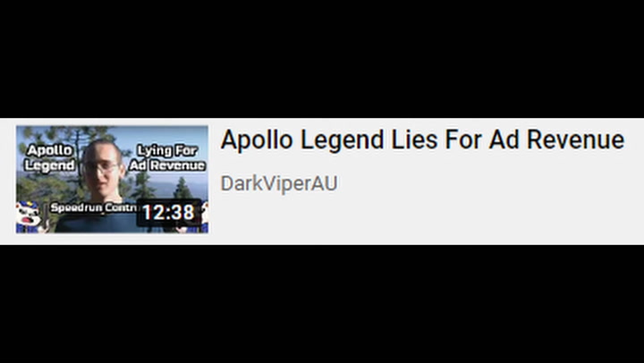Click the partial mascot icon beside the duration badge
This screenshot has height=363, width=644.
click(x=205, y=216)
